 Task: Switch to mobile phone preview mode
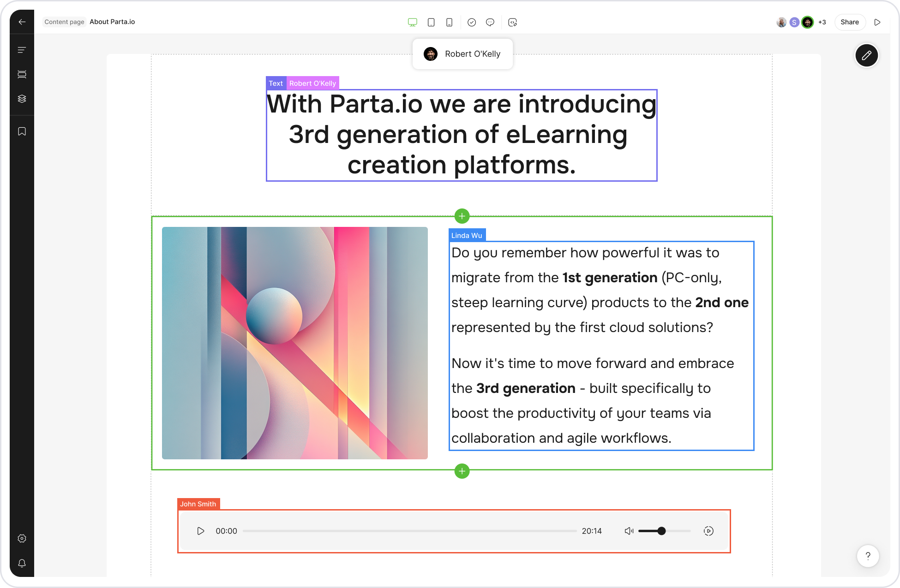tap(449, 22)
